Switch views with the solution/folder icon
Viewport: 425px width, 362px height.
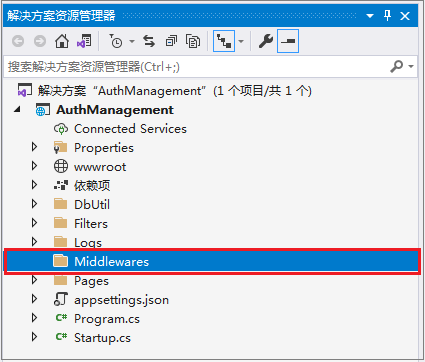coord(84,41)
